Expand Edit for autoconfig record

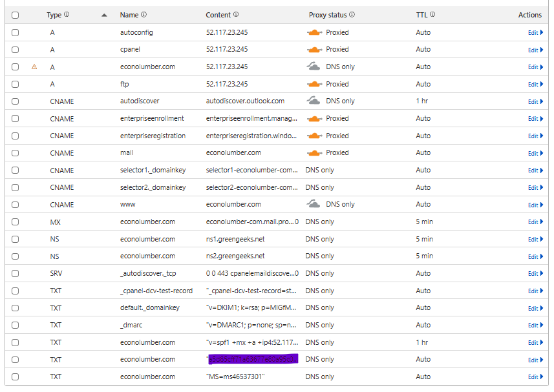(535, 32)
